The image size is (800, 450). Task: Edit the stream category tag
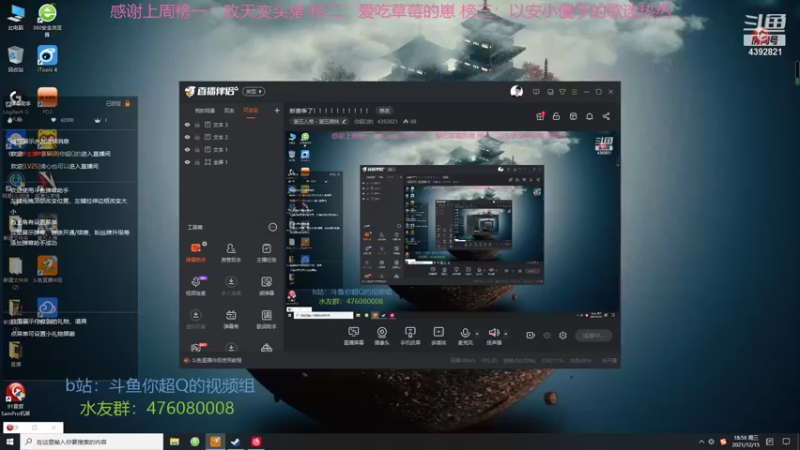tap(319, 121)
